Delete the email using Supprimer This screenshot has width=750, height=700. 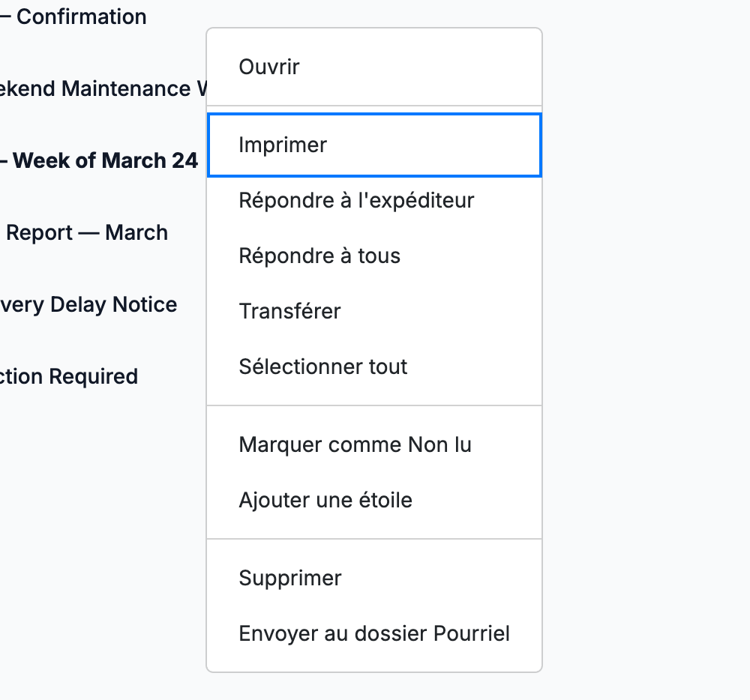(x=374, y=578)
